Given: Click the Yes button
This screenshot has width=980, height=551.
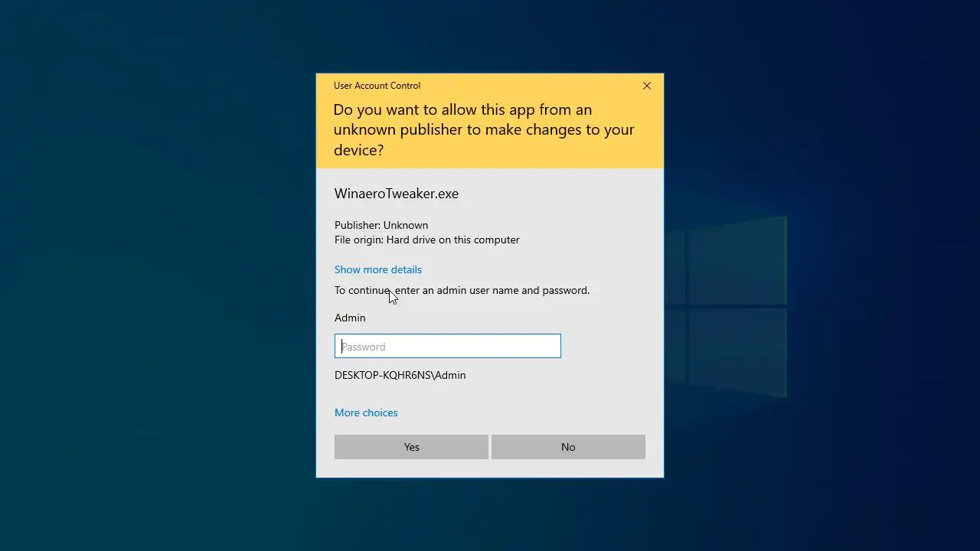Looking at the screenshot, I should coord(411,447).
